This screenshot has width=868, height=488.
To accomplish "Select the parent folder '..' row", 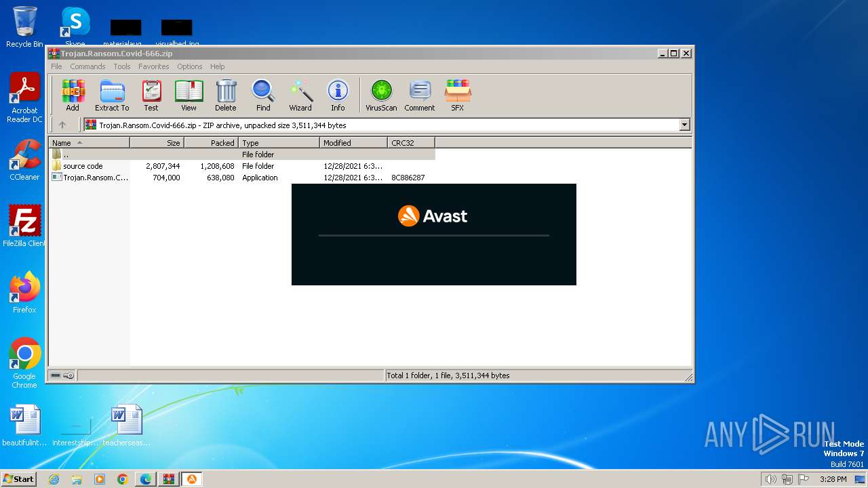I will (242, 155).
